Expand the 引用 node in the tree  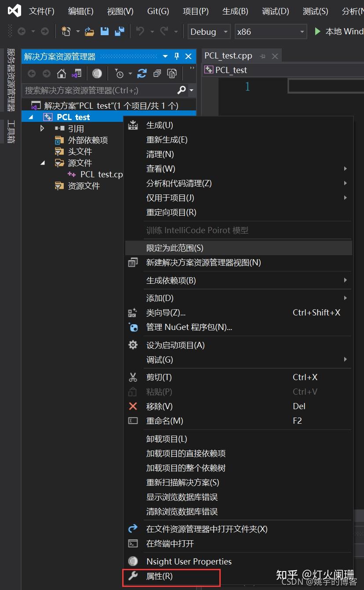[x=42, y=128]
